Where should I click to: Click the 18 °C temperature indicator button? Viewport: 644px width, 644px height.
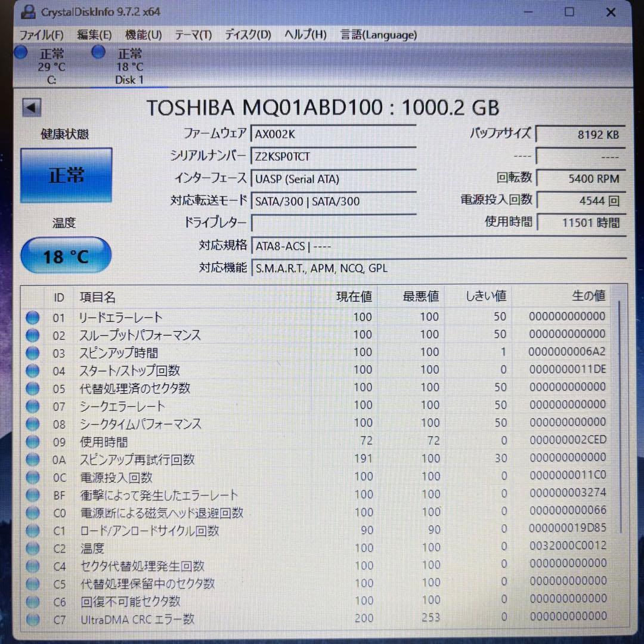pos(66,255)
